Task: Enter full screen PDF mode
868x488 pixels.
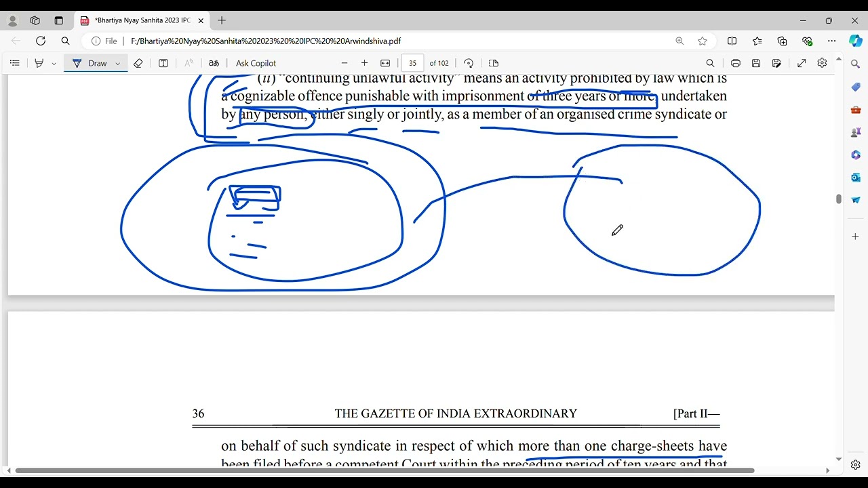Action: (x=802, y=63)
